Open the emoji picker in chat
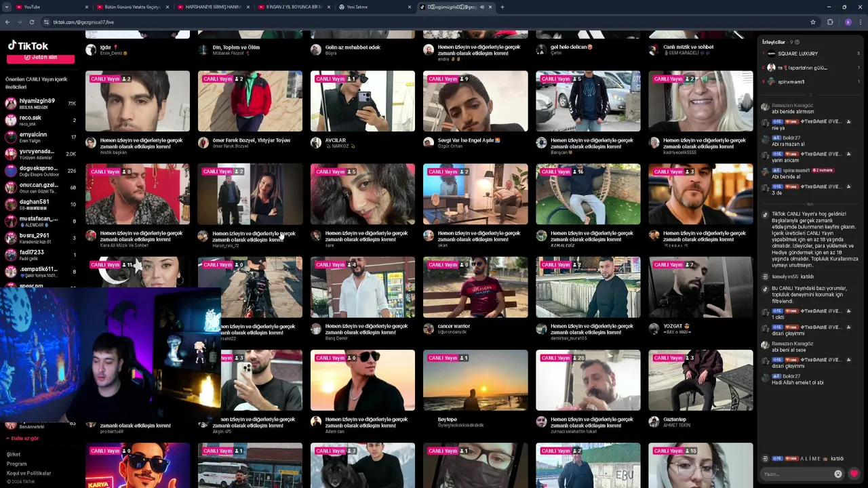Viewport: 868px width, 488px height. pyautogui.click(x=838, y=474)
